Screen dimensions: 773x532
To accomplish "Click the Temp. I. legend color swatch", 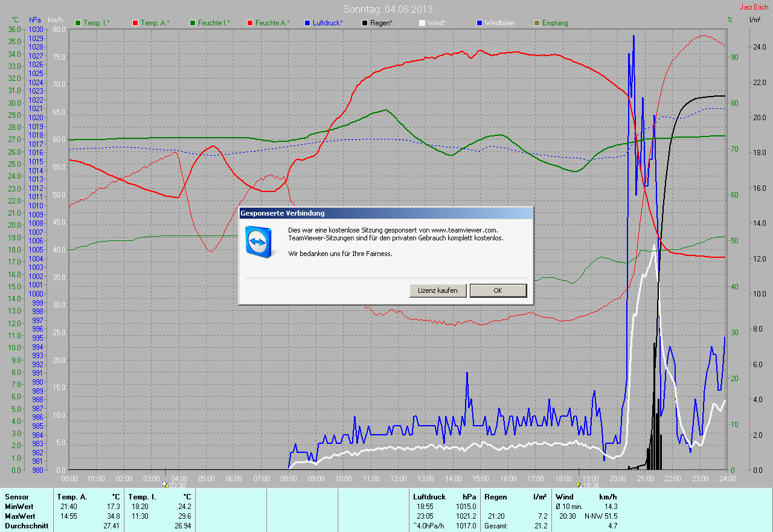I will point(78,23).
